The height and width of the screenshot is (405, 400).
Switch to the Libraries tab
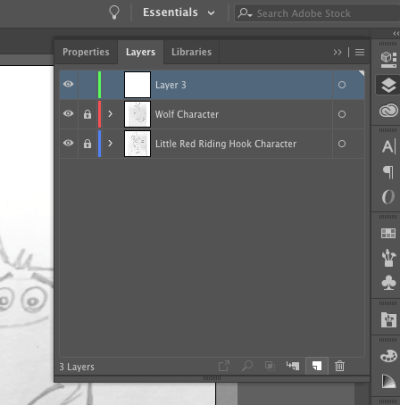click(x=191, y=52)
